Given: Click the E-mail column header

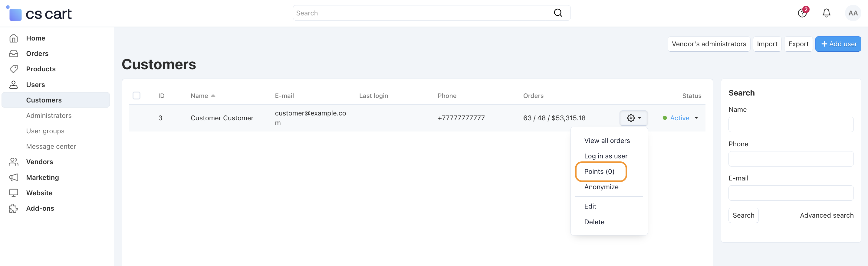Looking at the screenshot, I should 284,96.
